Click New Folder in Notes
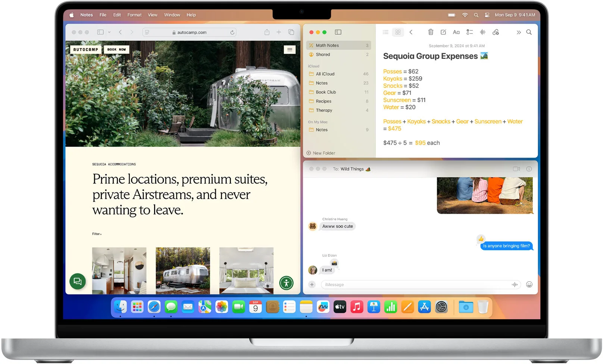Screen dimensions: 603x364 point(321,153)
